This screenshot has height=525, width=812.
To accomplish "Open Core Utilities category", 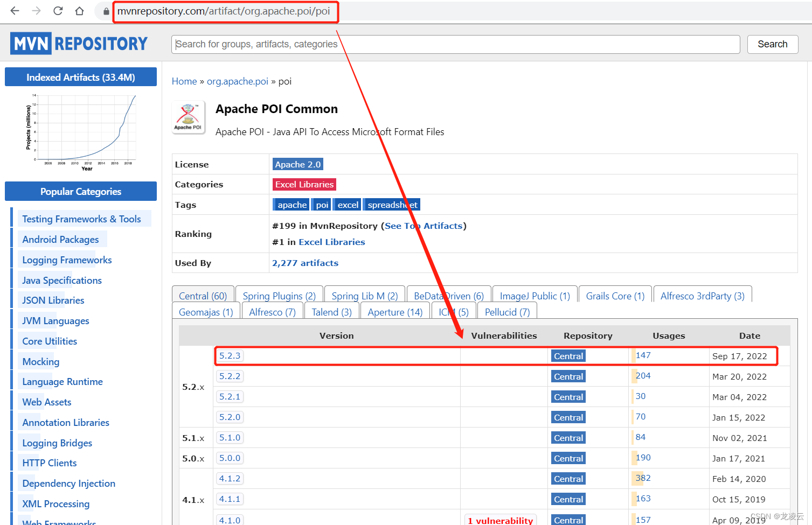I will [x=50, y=341].
